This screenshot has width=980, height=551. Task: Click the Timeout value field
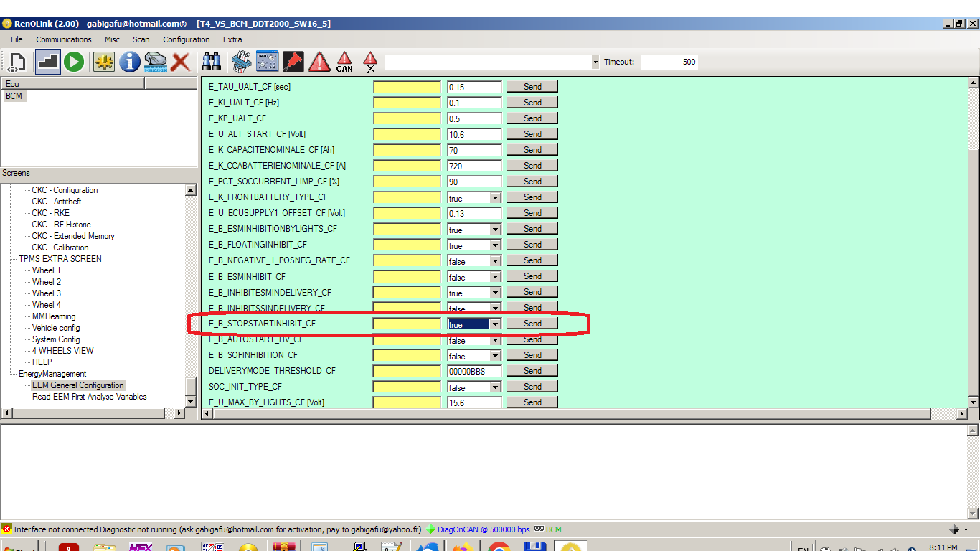point(669,62)
